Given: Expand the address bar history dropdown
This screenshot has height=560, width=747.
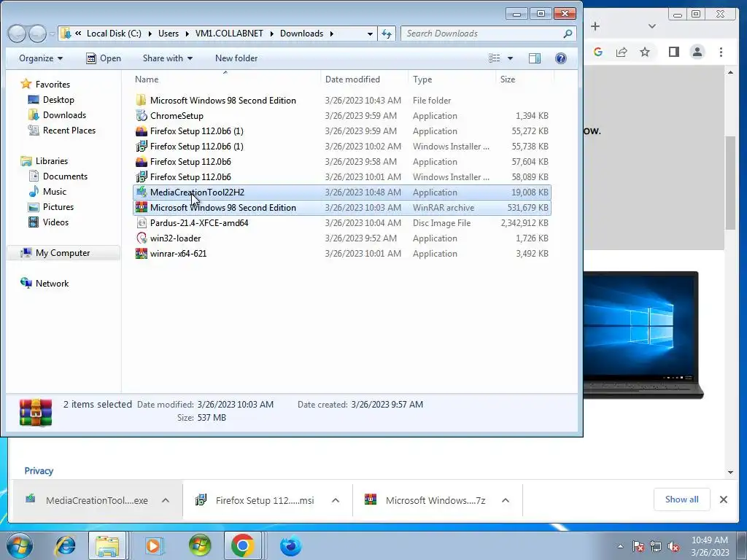Looking at the screenshot, I should [x=370, y=34].
